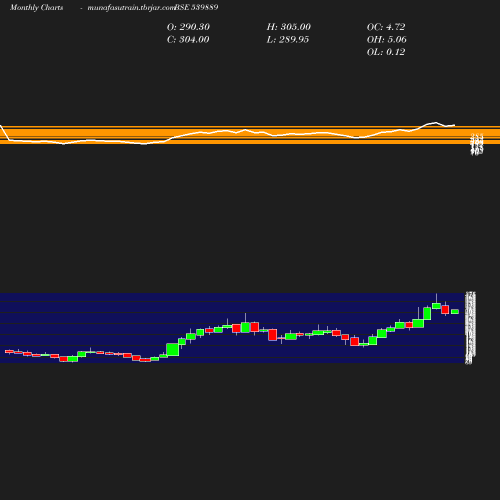Image resolution: width=500 pixels, height=500 pixels.
Task: Select the close price "C: 304.00"
Action: tap(188, 40)
